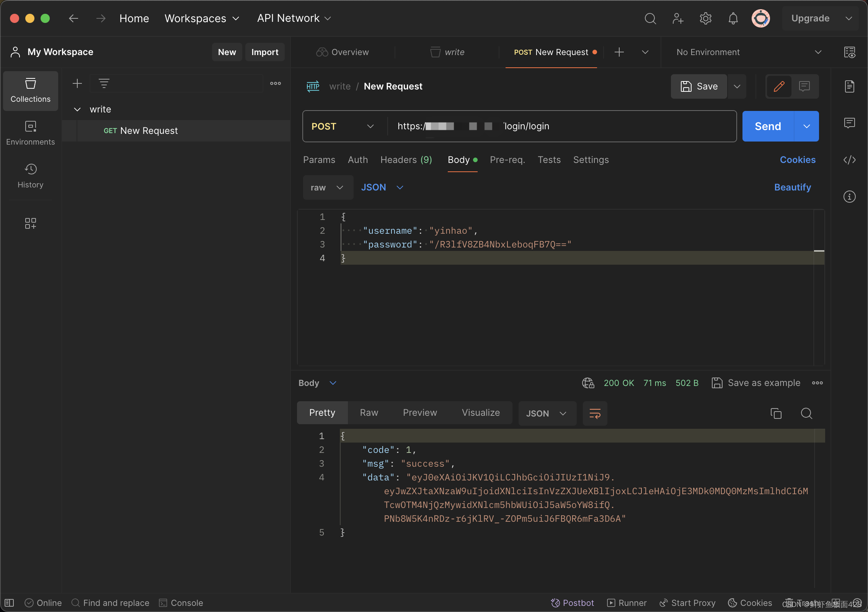Select the Headers (9) tab
The width and height of the screenshot is (868, 612).
tap(406, 160)
